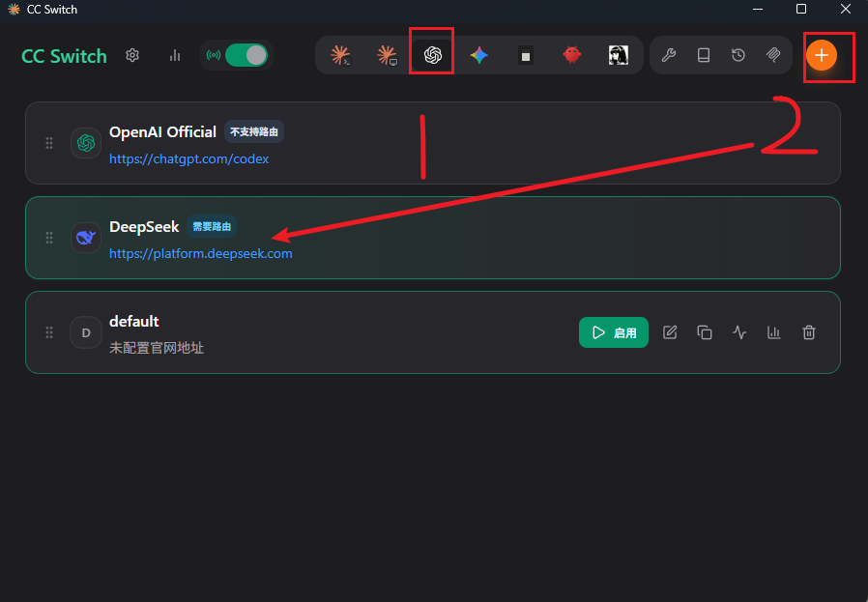Open the book prompts icon
Image resolution: width=868 pixels, height=602 pixels.
click(x=704, y=55)
